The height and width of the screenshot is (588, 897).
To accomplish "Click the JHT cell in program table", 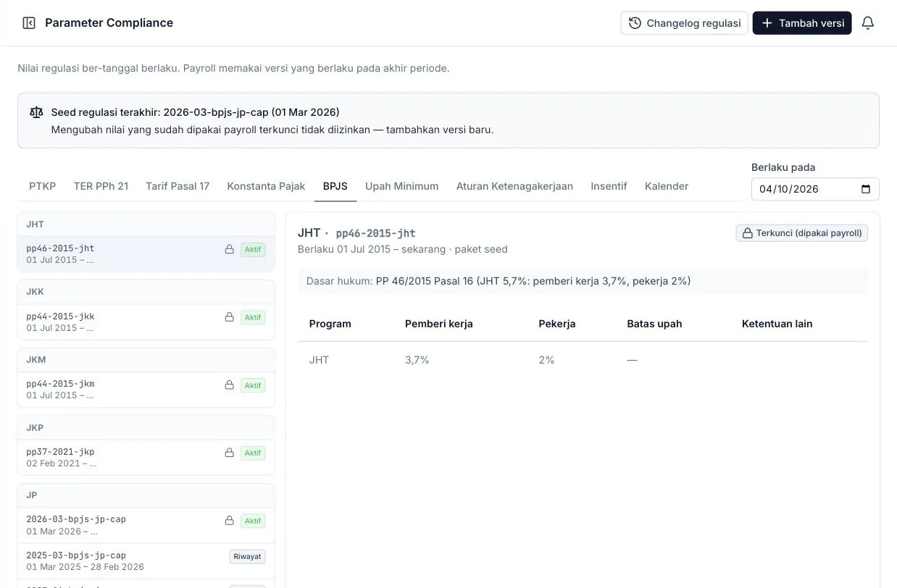I will coord(319,360).
